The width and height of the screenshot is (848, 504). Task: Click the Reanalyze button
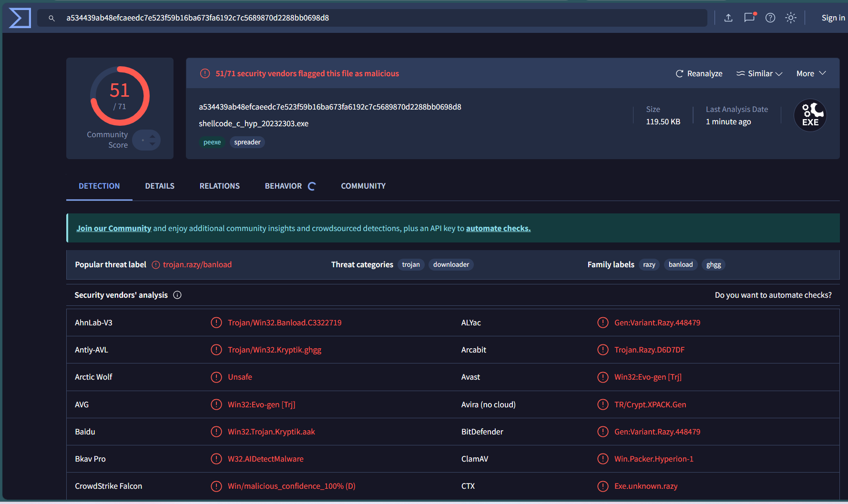699,73
